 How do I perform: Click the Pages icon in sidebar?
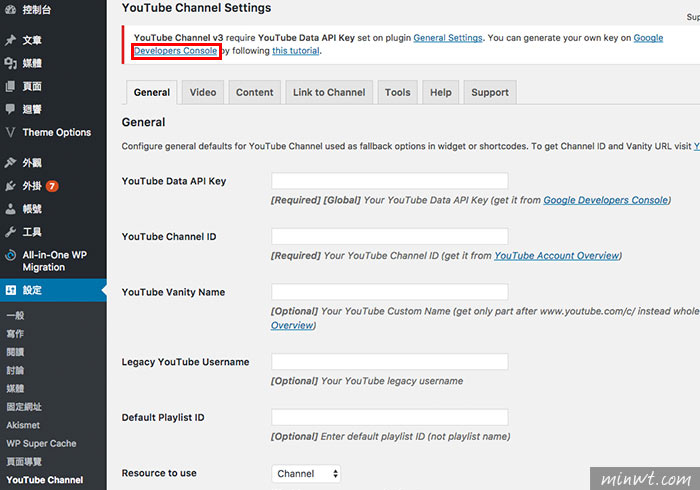[10, 86]
